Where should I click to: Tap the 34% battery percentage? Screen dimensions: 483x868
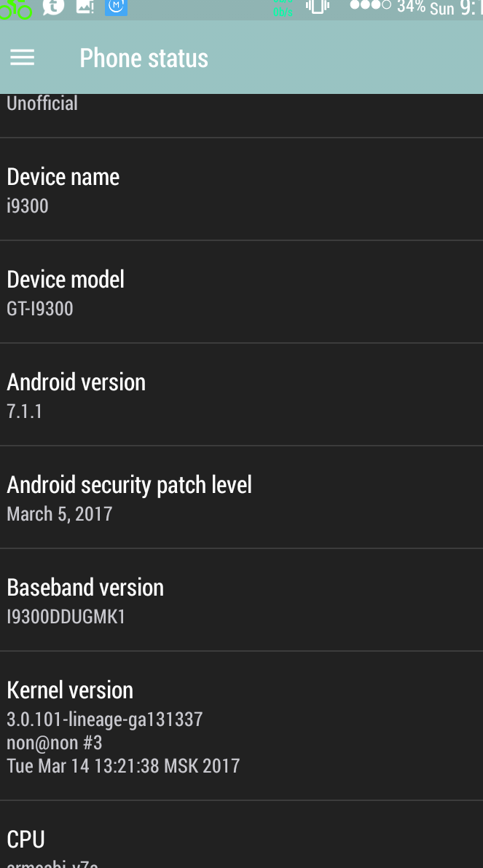(x=411, y=6)
